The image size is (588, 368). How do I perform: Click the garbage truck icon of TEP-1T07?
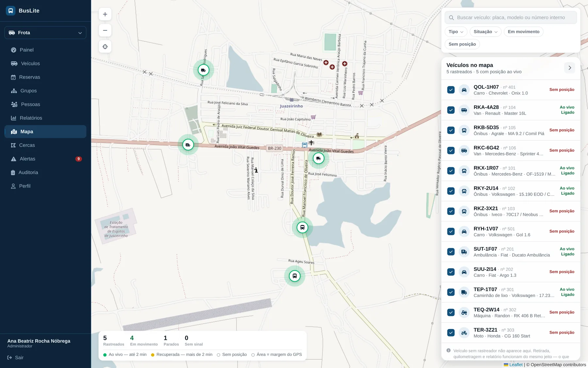[464, 292]
